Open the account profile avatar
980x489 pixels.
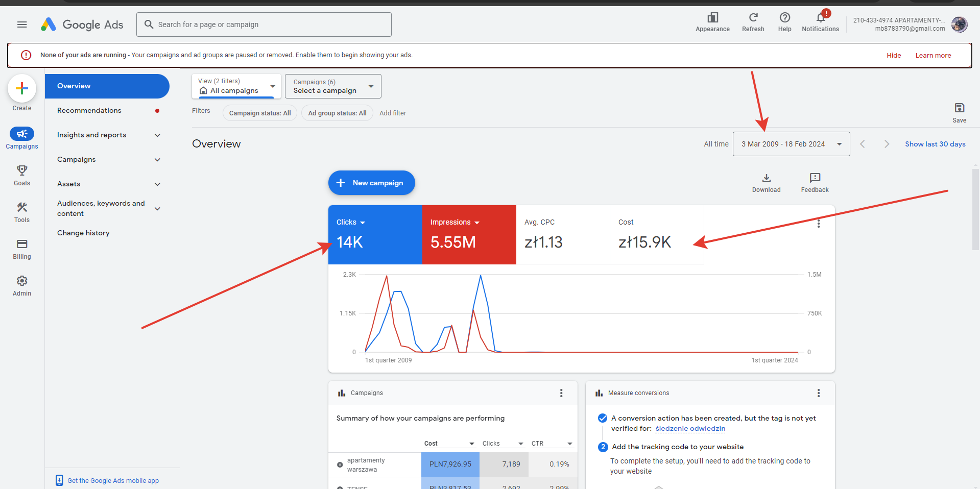tap(959, 24)
